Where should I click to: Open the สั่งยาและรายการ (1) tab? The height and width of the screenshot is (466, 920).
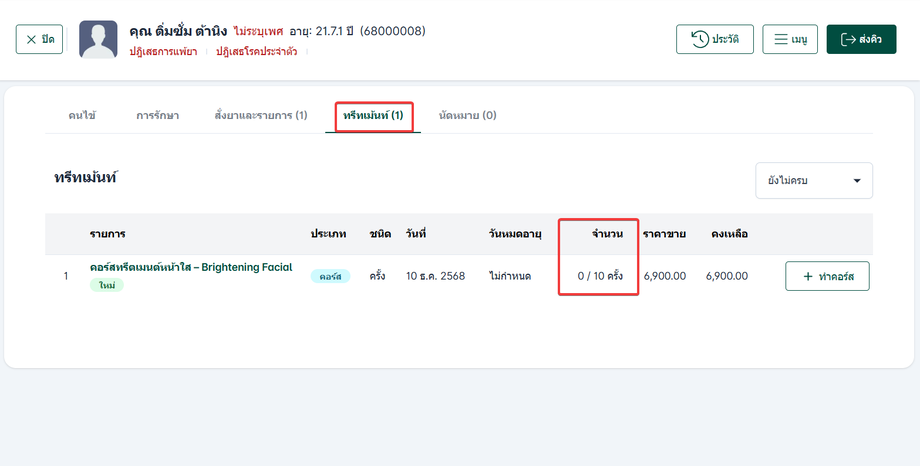pyautogui.click(x=261, y=115)
